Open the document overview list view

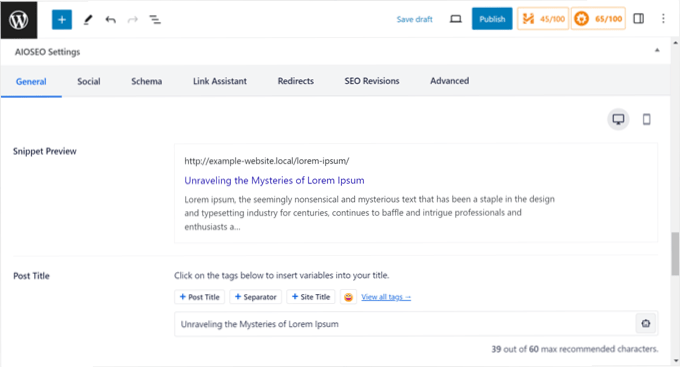click(x=155, y=20)
